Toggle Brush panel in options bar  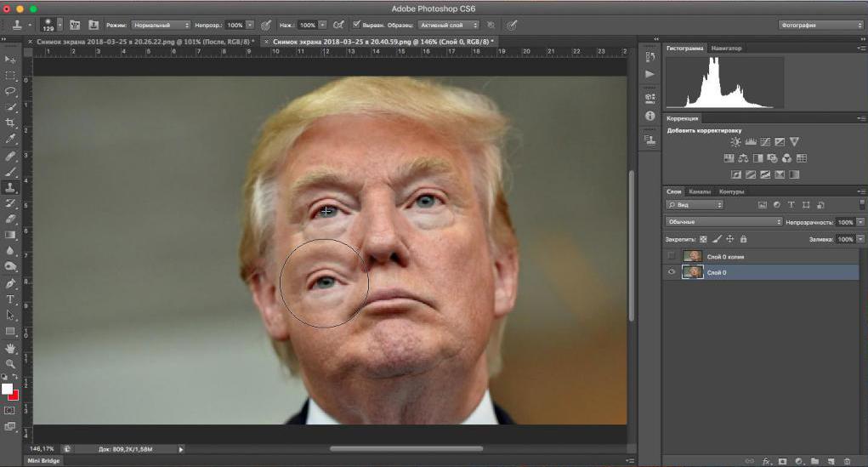pos(75,25)
